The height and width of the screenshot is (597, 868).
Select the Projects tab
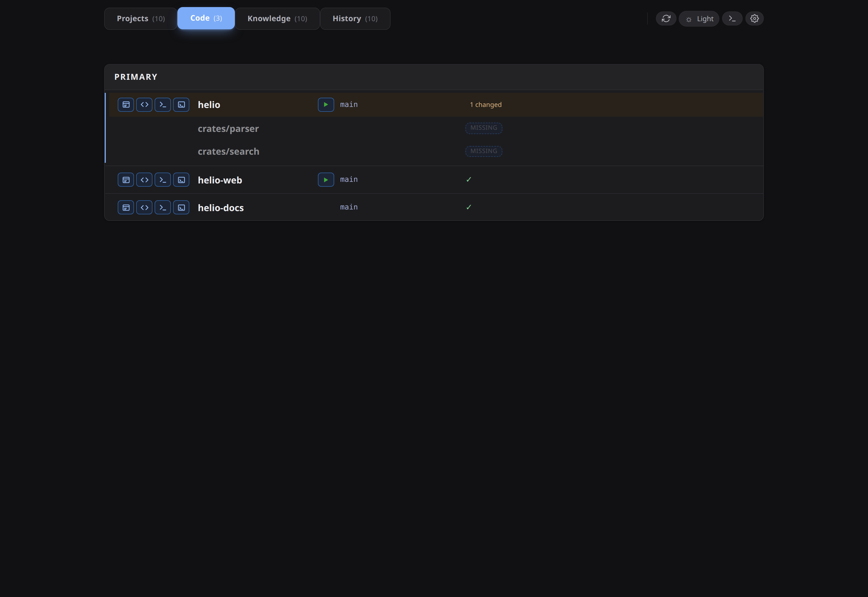(141, 18)
